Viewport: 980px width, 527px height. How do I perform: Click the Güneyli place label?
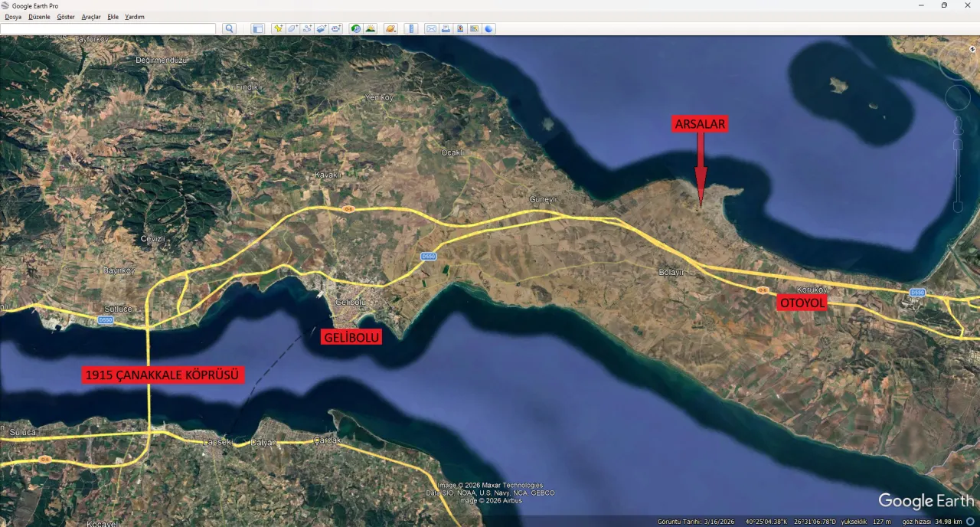click(x=542, y=199)
